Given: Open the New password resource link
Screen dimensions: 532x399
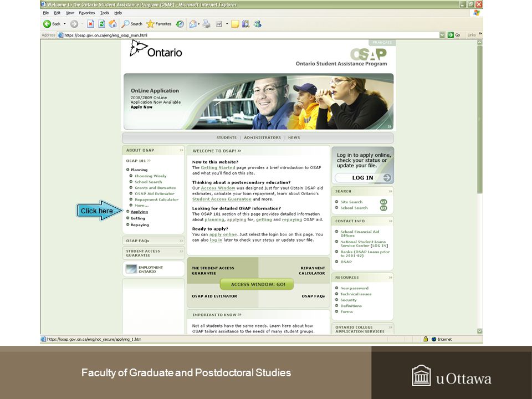Looking at the screenshot, I should [354, 288].
